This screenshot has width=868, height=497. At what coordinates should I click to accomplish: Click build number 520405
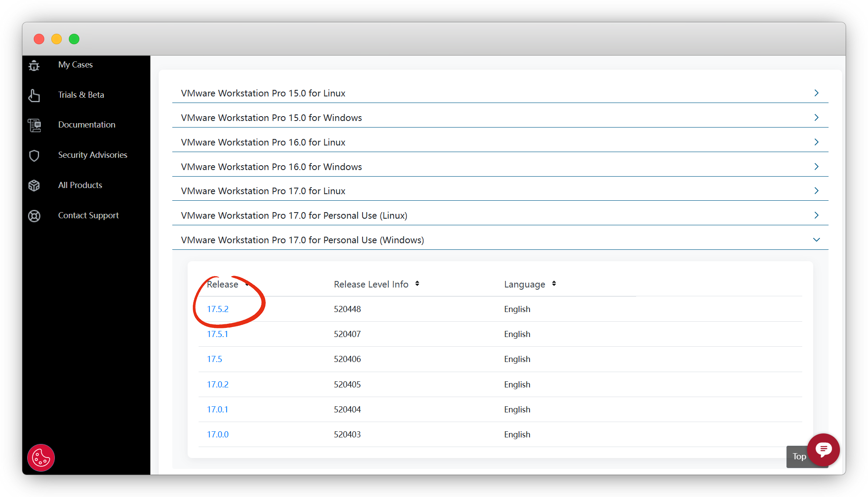click(x=347, y=384)
